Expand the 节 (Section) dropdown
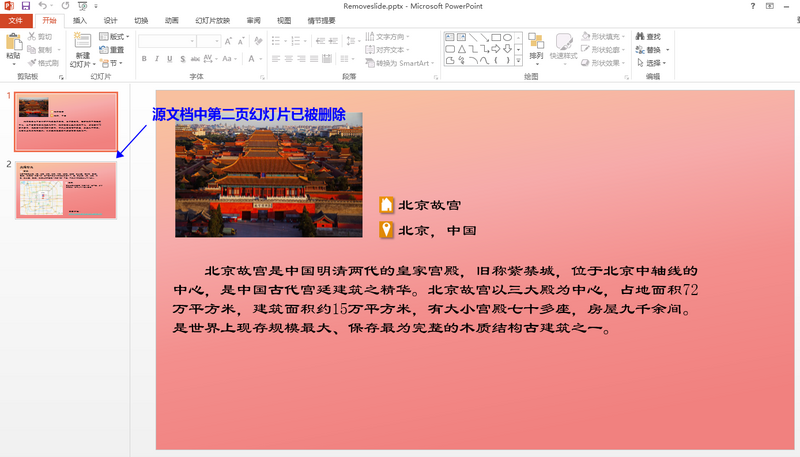Screen dimensions: 800x457 [x=112, y=63]
